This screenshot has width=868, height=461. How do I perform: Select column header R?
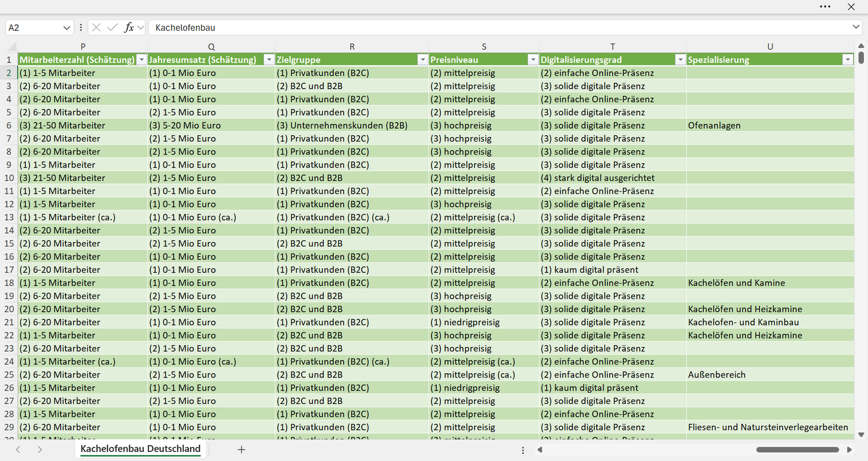352,46
